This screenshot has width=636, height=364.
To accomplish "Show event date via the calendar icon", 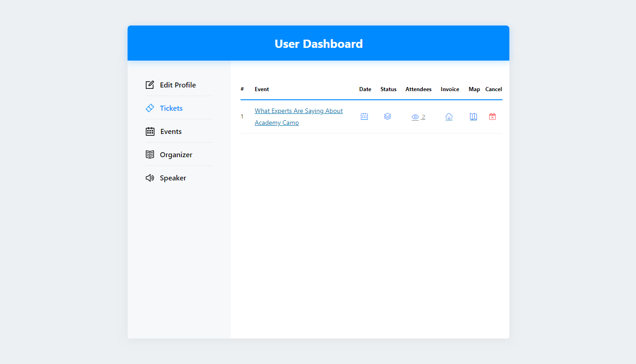I will coord(364,117).
